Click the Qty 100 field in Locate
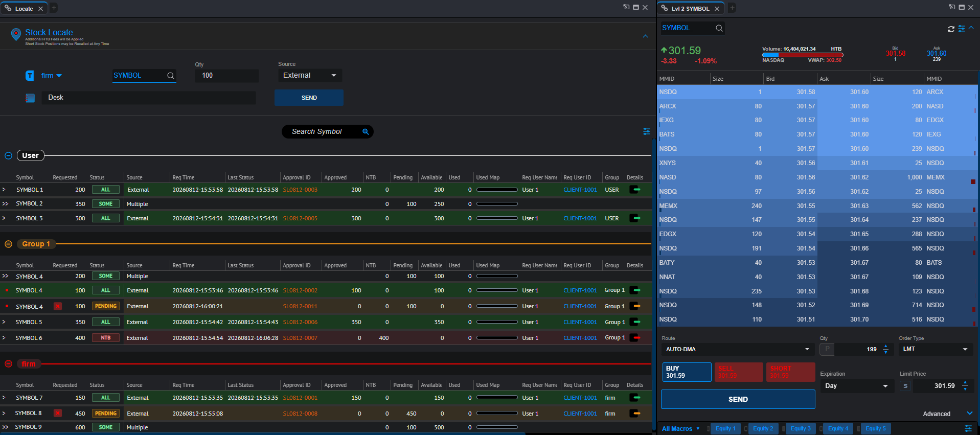The height and width of the screenshot is (435, 980). pyautogui.click(x=226, y=76)
